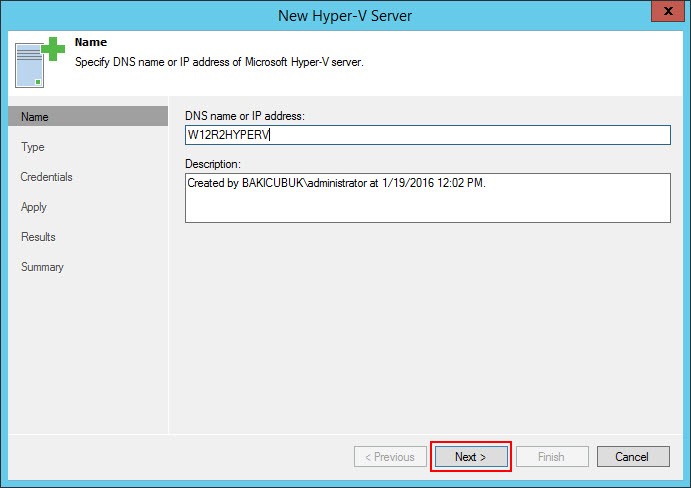691x488 pixels.
Task: Click the server with green plus icon
Action: pyautogui.click(x=40, y=62)
